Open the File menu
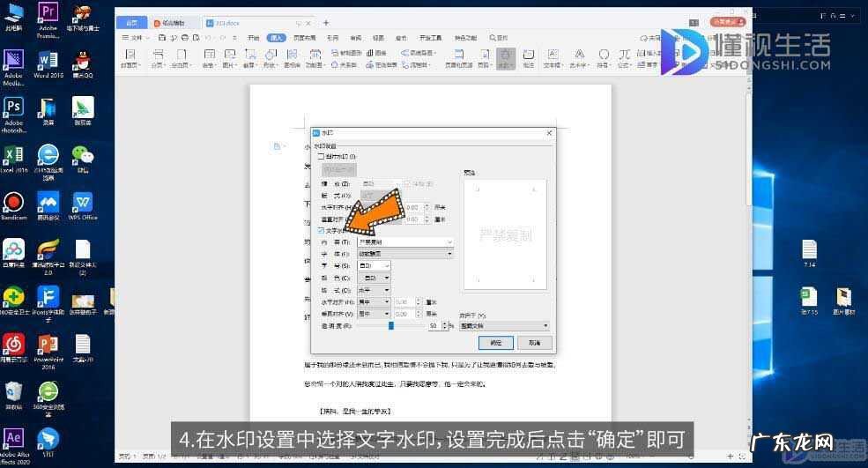This screenshot has height=468, width=868. click(x=135, y=38)
